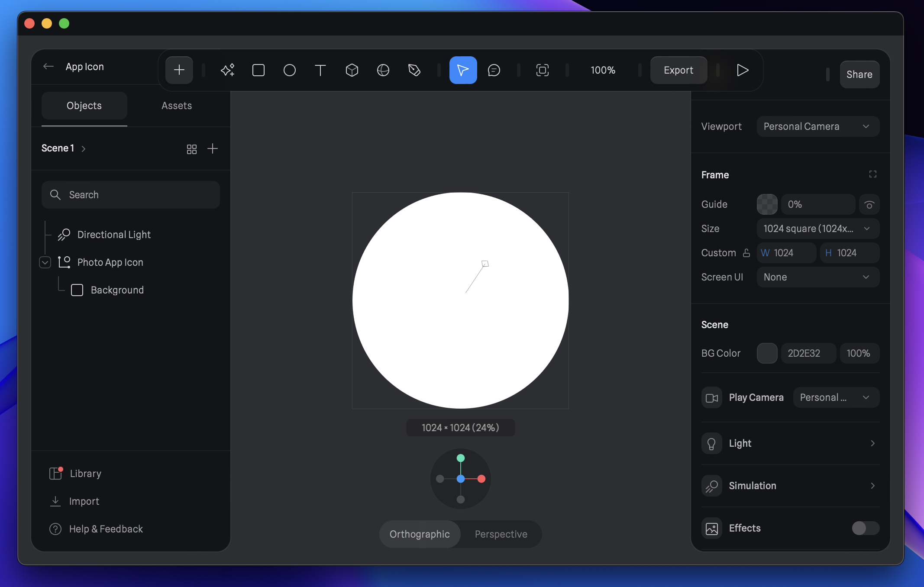The image size is (924, 587).
Task: Open the Viewport camera dropdown
Action: [817, 126]
